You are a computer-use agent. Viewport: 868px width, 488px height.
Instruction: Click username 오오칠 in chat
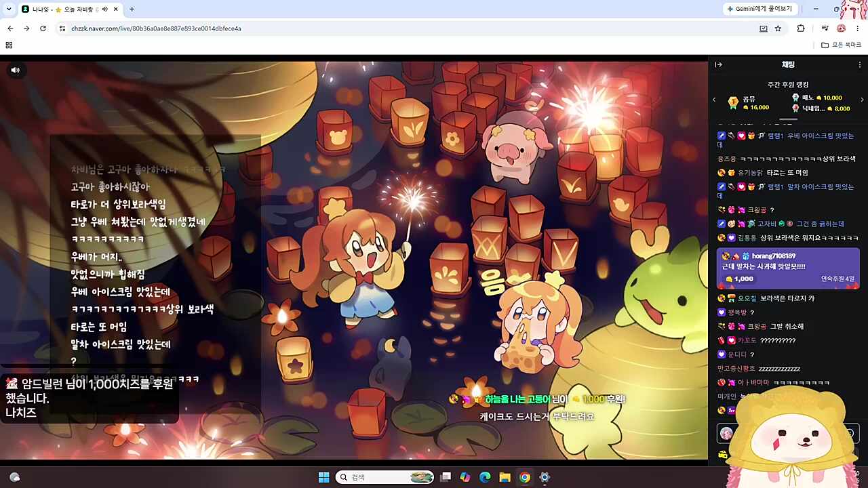[747, 298]
